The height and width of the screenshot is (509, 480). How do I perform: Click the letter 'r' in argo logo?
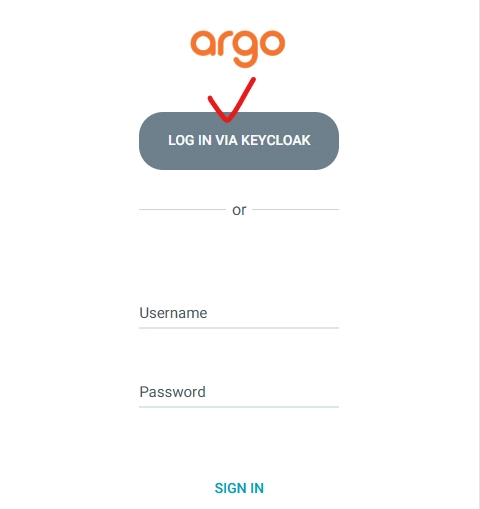[224, 43]
